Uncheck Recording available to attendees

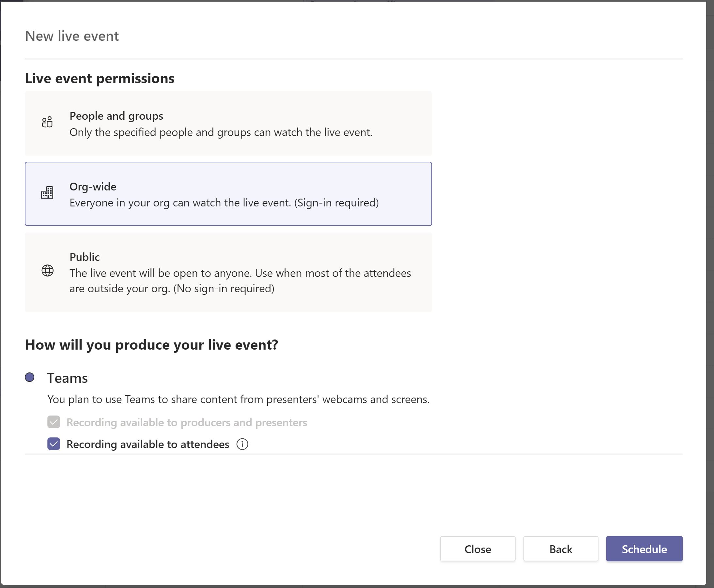(54, 444)
